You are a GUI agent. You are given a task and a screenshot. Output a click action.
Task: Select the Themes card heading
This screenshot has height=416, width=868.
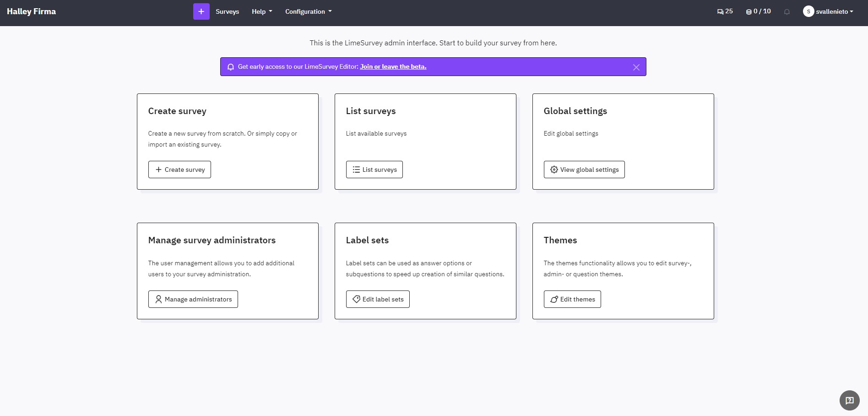[560, 240]
